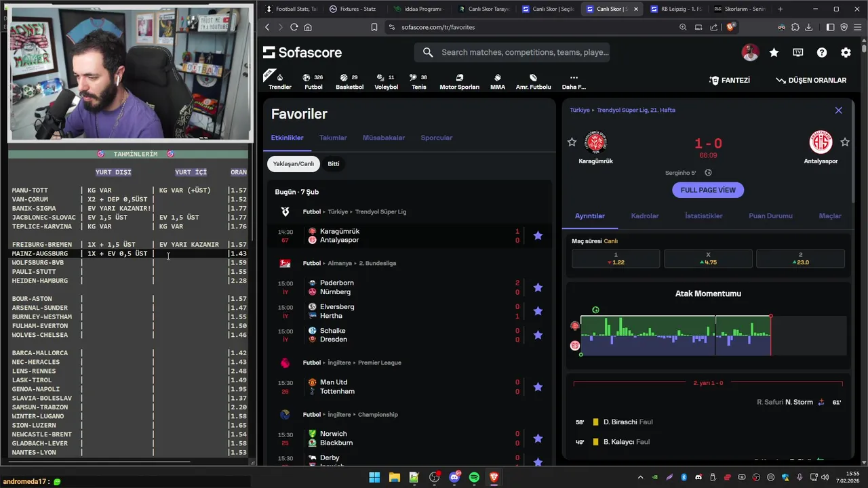Toggle favorite star for Man Utd-Tottenham
This screenshot has width=868, height=488.
[538, 386]
